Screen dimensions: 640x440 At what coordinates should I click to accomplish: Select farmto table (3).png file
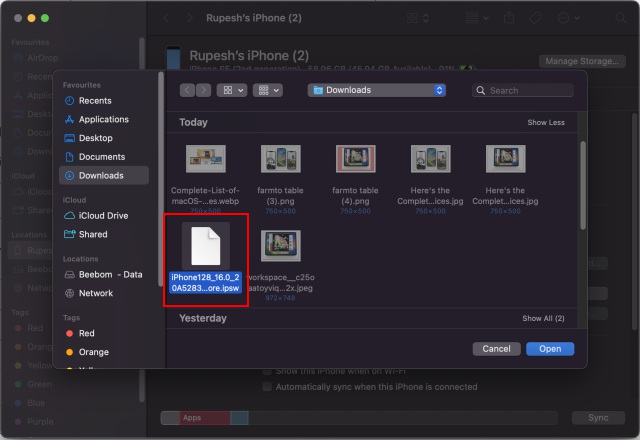pyautogui.click(x=280, y=158)
